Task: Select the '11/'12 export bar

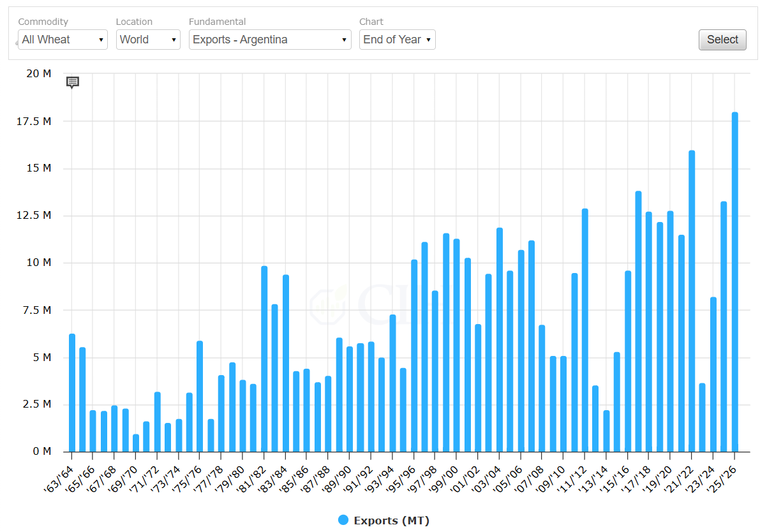Action: pyautogui.click(x=585, y=330)
